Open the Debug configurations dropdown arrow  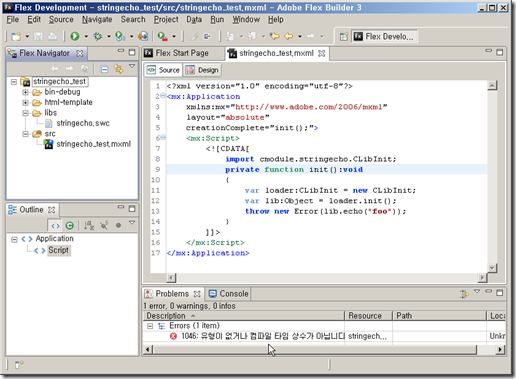(x=108, y=36)
